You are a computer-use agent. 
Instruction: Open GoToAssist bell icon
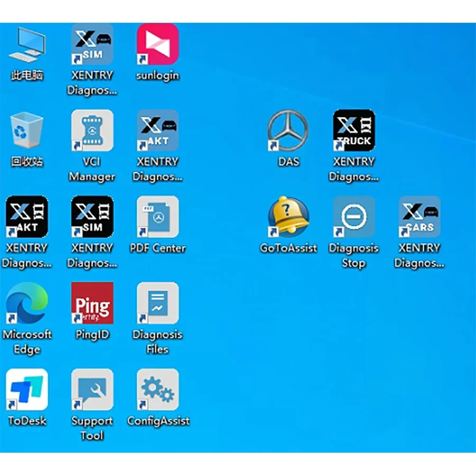[x=288, y=217]
